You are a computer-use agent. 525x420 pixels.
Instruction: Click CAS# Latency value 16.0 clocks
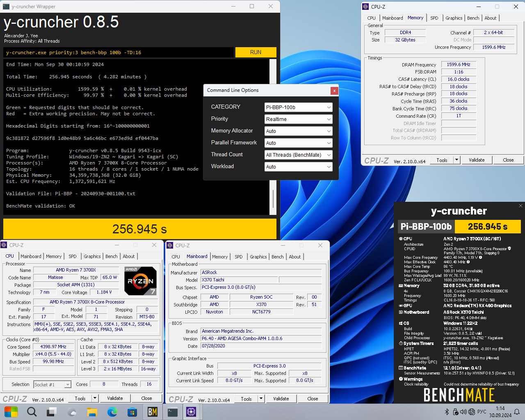click(x=459, y=79)
